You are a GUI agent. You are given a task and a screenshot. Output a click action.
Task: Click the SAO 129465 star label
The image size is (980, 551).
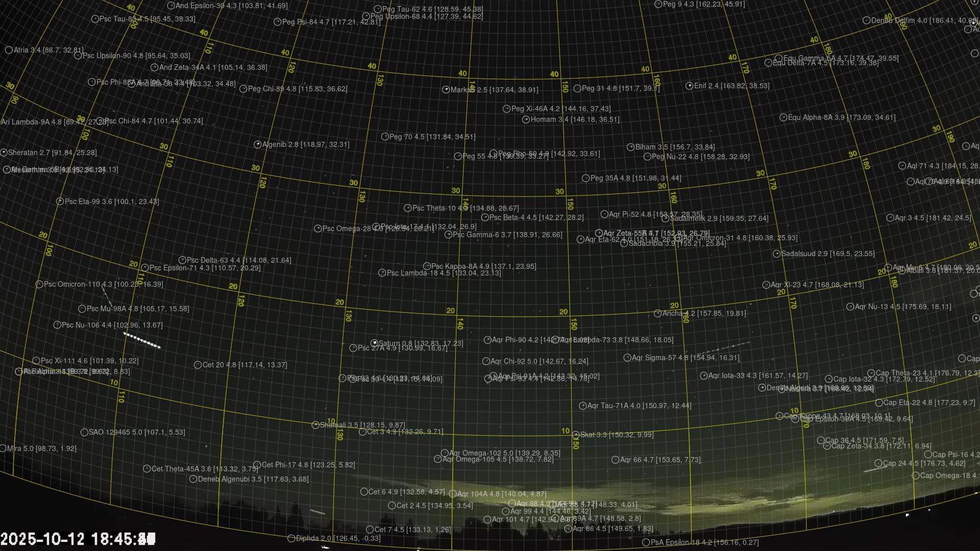point(137,432)
